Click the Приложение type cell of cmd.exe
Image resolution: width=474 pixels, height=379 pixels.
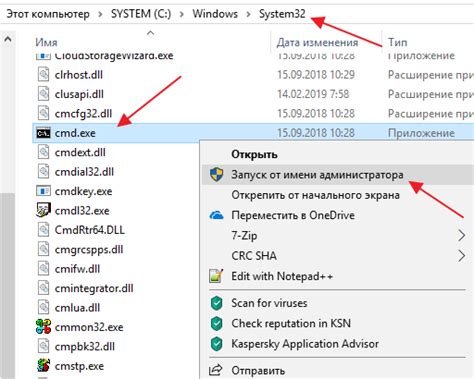coord(421,133)
